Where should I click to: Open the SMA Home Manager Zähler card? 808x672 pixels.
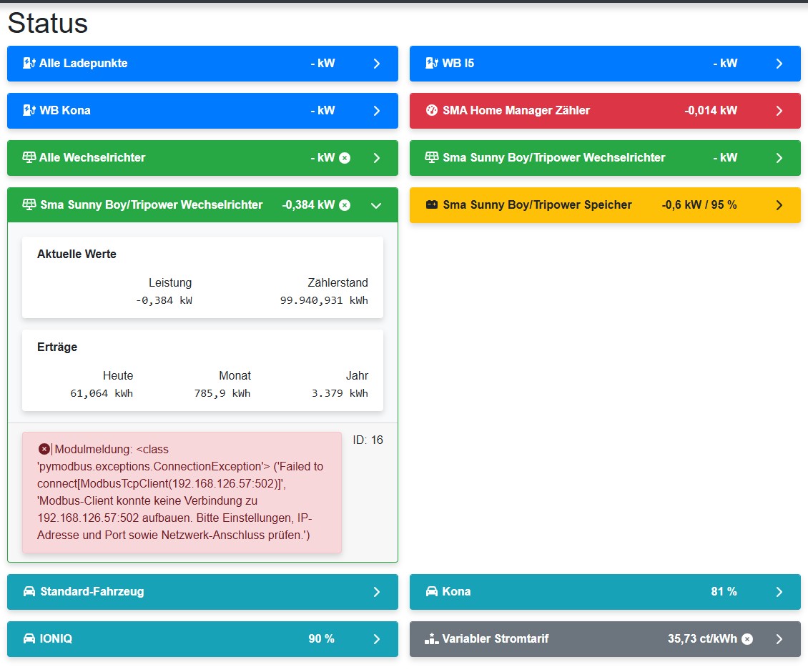tap(605, 111)
